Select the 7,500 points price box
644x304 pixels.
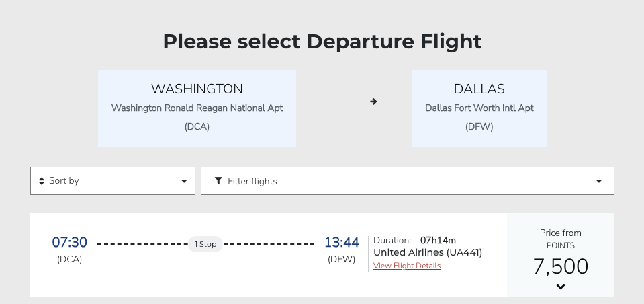(560, 255)
